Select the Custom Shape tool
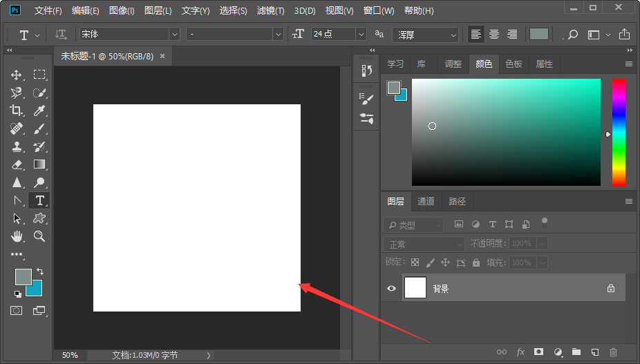This screenshot has height=364, width=640. click(x=39, y=218)
